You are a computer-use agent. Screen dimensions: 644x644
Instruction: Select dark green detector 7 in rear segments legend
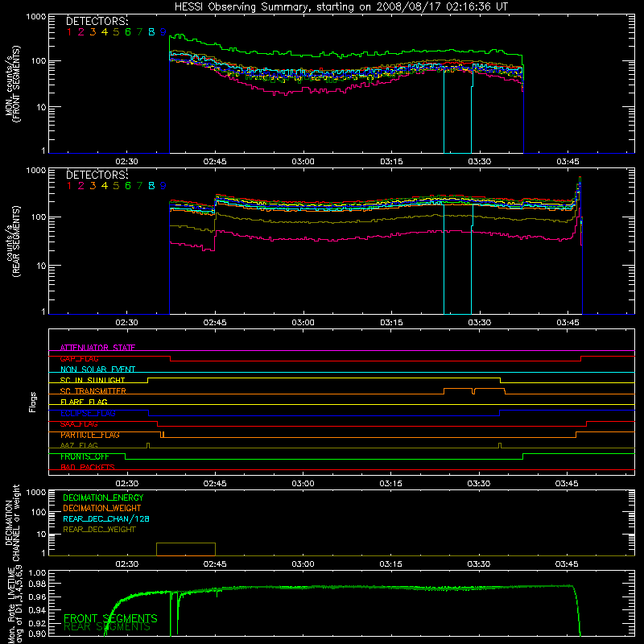[x=139, y=186]
